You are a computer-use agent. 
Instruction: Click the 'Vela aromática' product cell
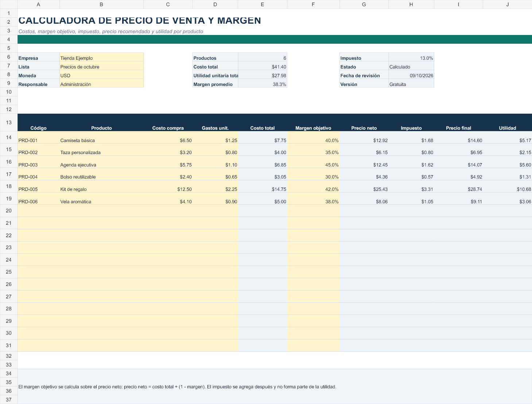pos(101,199)
